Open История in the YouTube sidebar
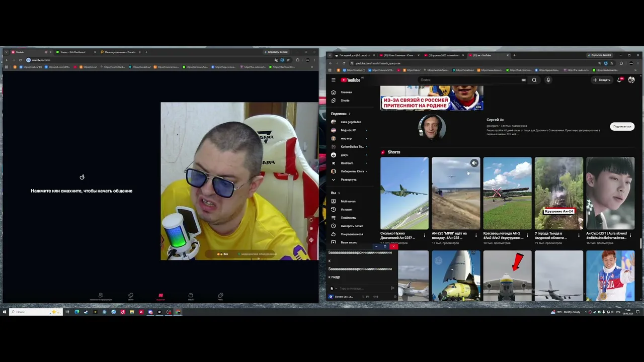 point(347,210)
